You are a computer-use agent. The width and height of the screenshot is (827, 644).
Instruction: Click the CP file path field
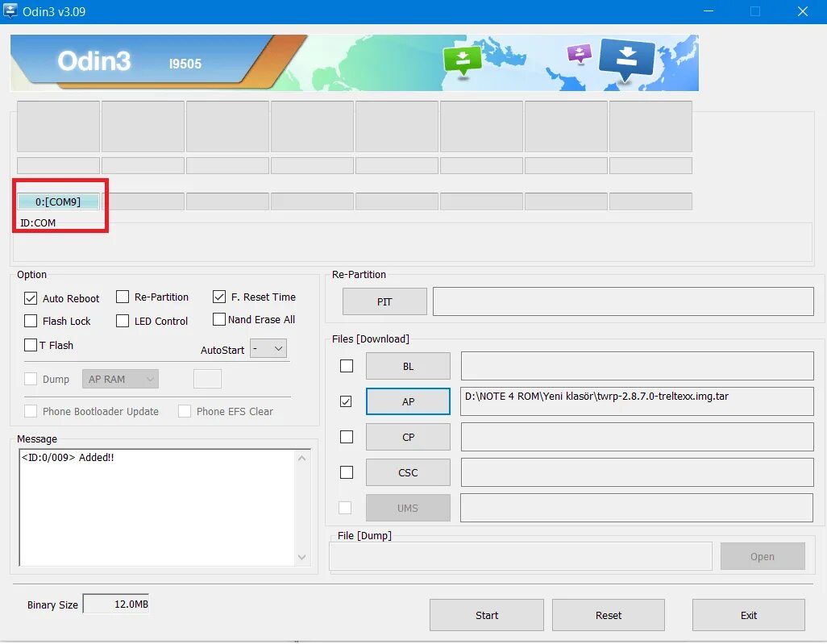[x=637, y=437]
